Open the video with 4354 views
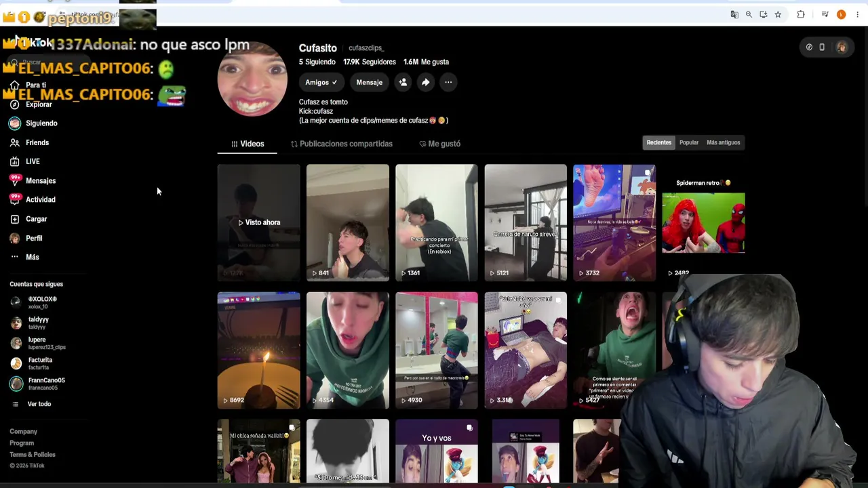This screenshot has height=488, width=868. [348, 350]
